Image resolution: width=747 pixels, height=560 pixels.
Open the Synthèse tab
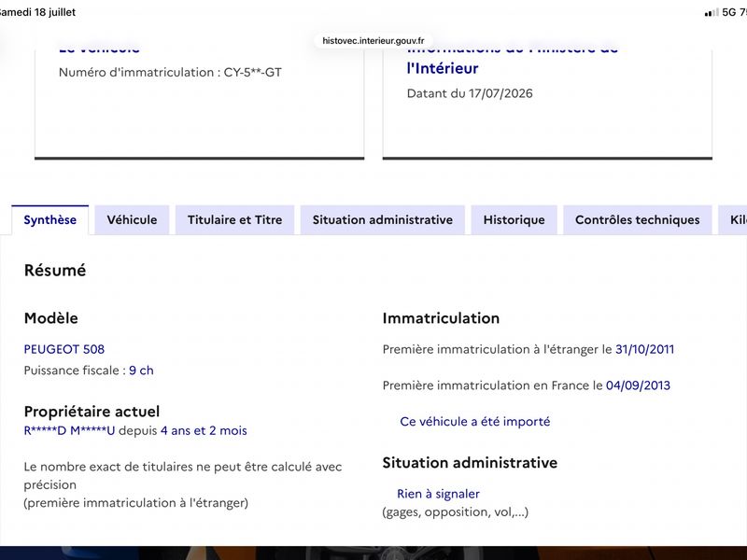[50, 219]
